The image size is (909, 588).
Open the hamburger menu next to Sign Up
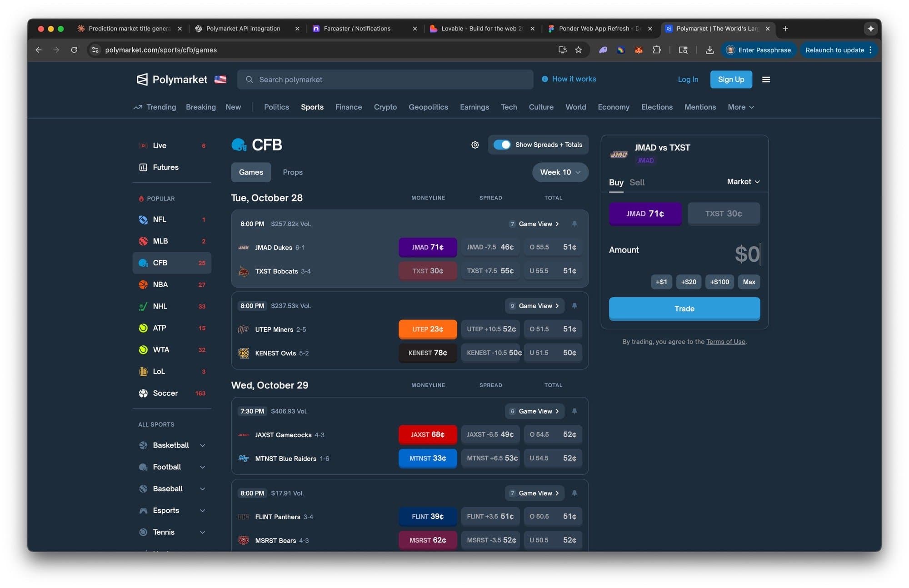coord(766,80)
